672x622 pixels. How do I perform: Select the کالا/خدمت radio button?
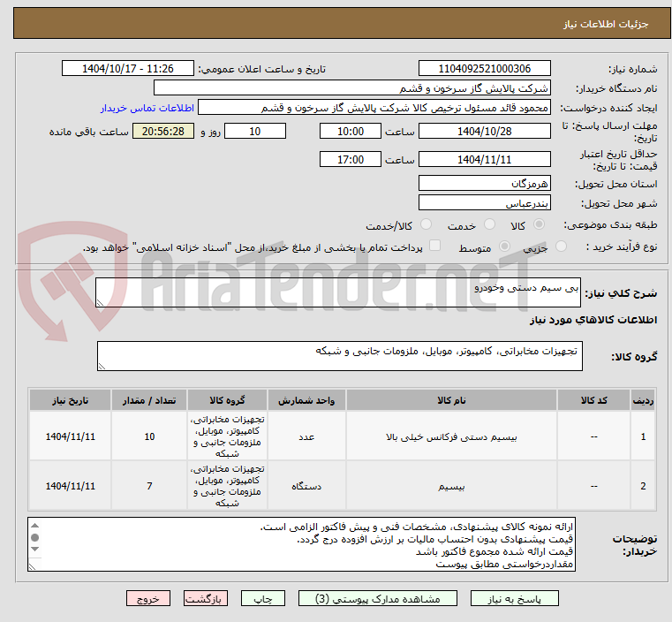point(426,224)
